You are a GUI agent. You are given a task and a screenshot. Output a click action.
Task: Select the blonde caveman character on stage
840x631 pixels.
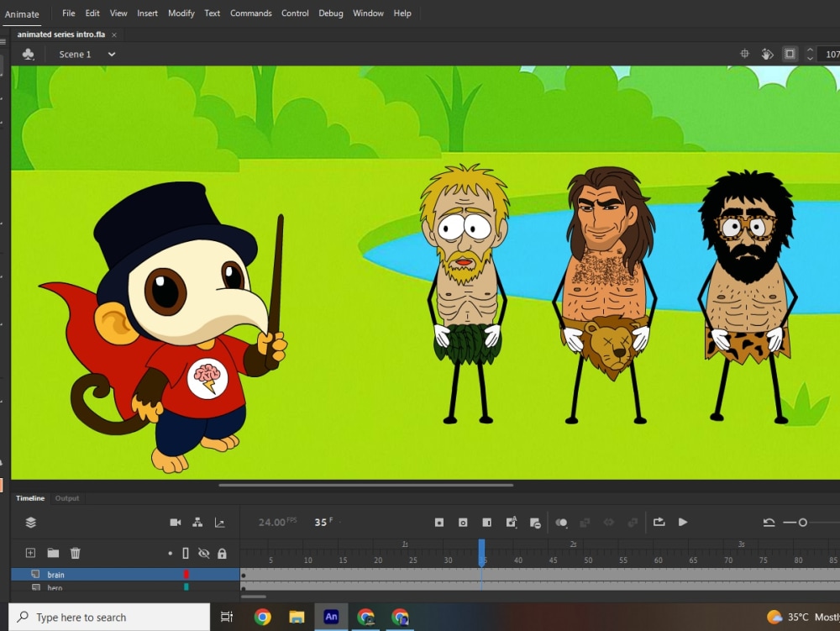point(465,293)
